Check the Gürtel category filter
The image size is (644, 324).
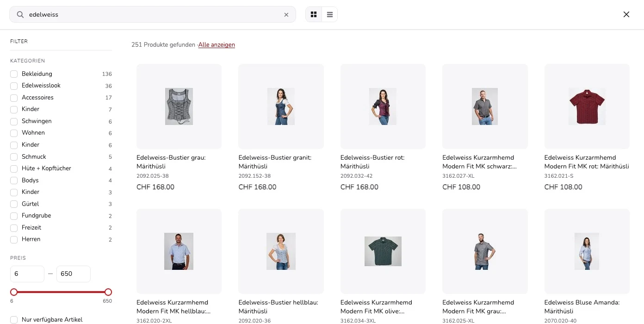click(14, 204)
